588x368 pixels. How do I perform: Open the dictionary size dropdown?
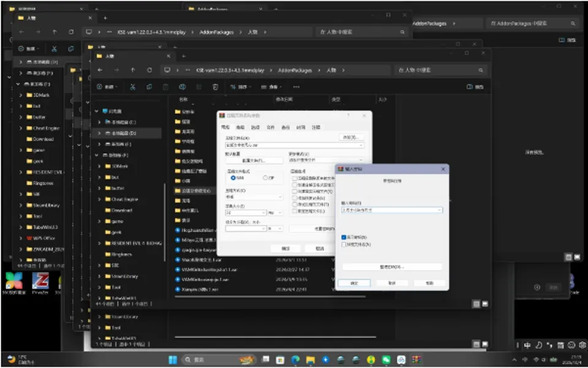click(263, 213)
